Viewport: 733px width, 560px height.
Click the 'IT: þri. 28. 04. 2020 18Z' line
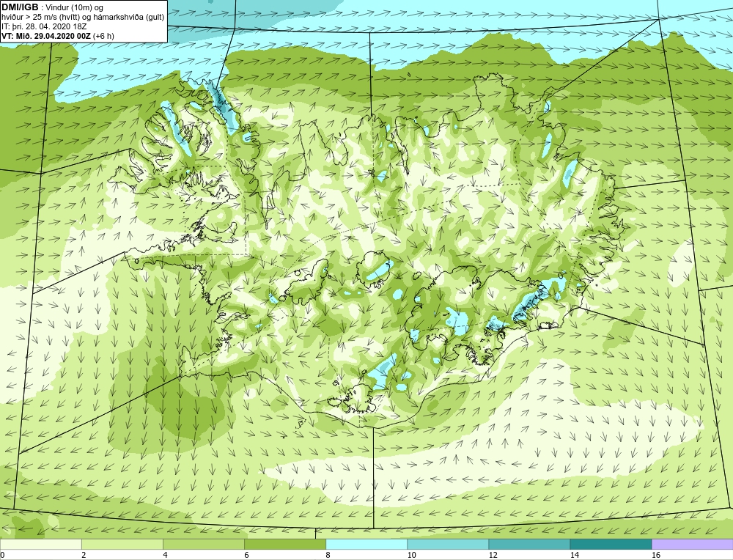[x=44, y=26]
